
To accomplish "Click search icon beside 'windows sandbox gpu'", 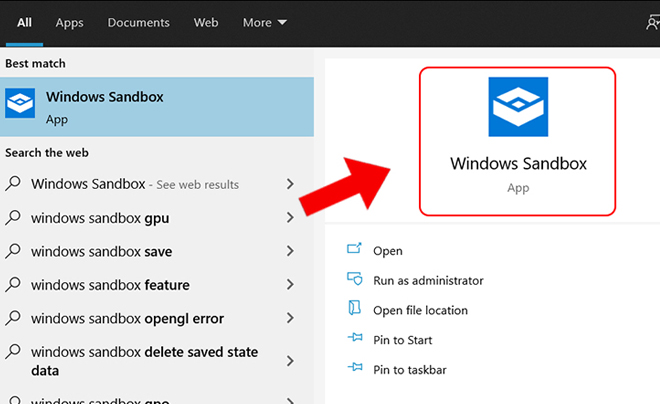I will click(x=13, y=217).
